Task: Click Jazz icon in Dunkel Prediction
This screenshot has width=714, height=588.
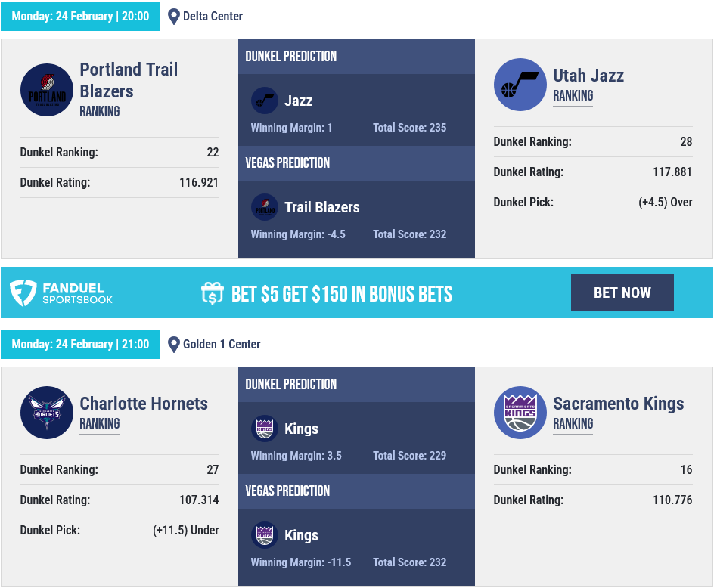Action: (265, 101)
